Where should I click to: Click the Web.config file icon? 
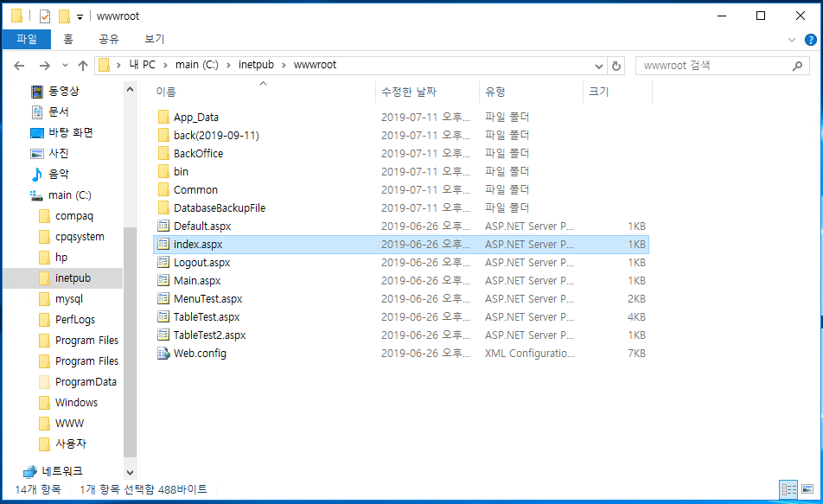point(163,353)
